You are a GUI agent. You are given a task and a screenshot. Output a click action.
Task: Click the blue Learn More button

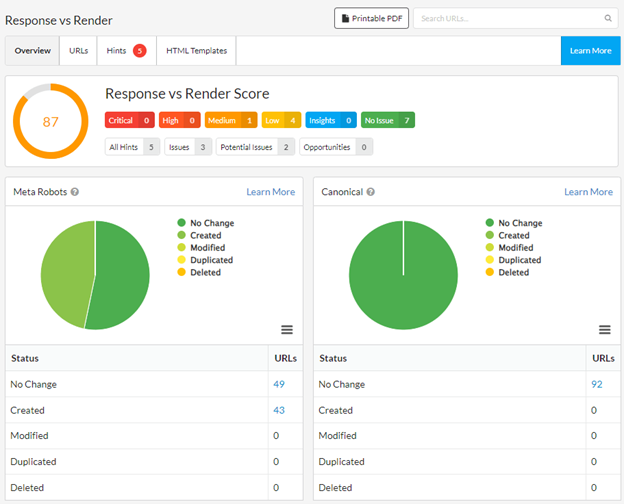(x=591, y=51)
